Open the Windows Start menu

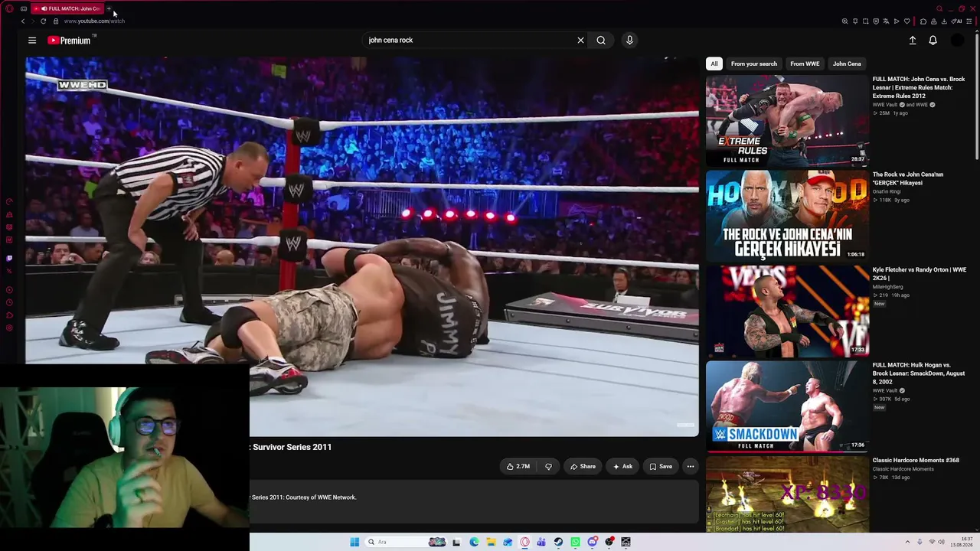coord(354,542)
